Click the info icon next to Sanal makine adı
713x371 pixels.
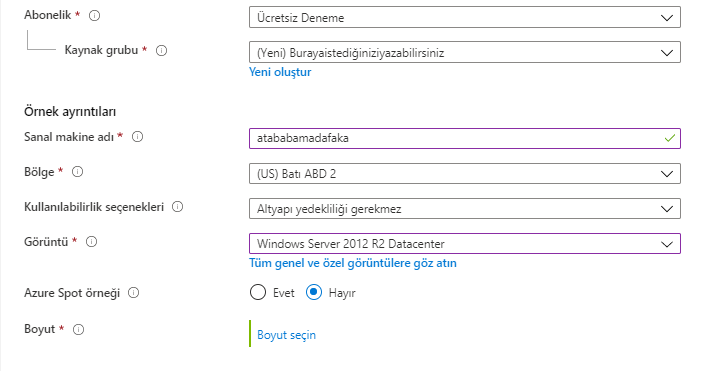(x=137, y=137)
